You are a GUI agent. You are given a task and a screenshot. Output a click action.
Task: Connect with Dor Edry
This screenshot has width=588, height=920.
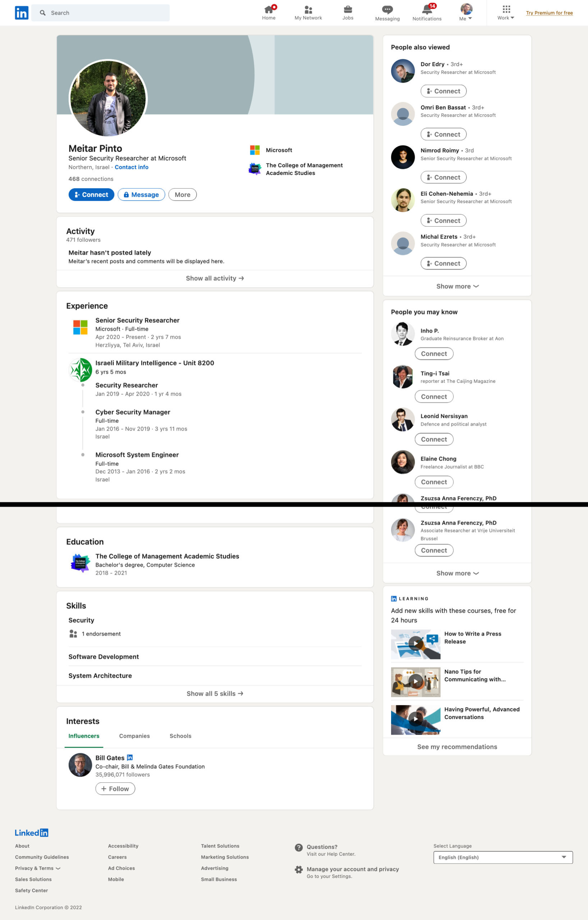click(x=443, y=91)
